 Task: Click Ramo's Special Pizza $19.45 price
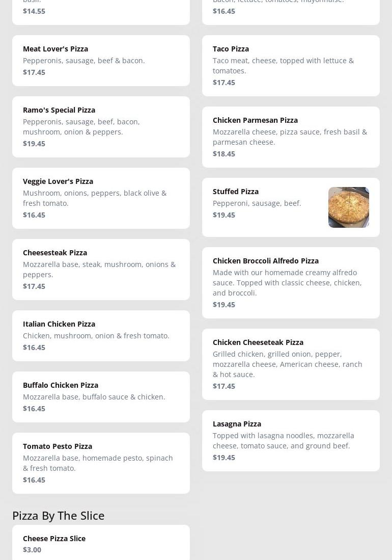coord(34,143)
